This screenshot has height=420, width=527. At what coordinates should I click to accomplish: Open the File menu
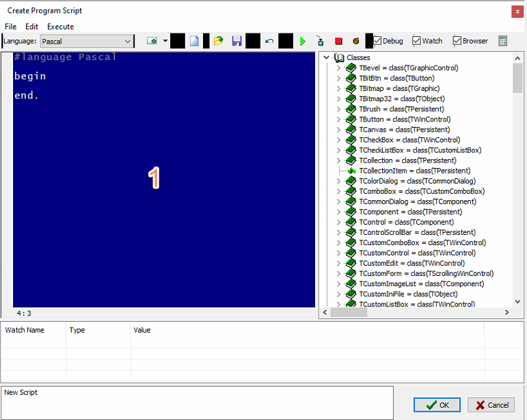(10, 27)
